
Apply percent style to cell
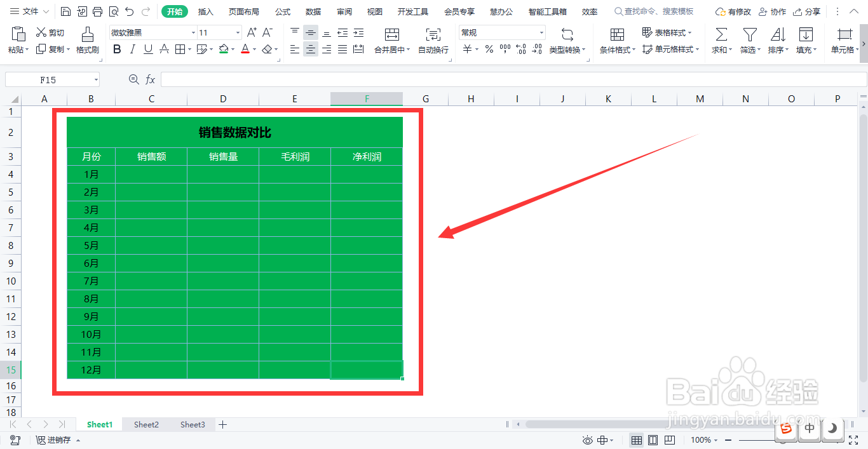pos(489,49)
